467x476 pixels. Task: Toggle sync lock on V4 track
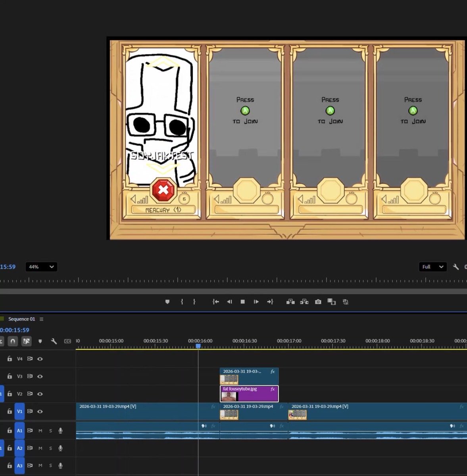30,359
